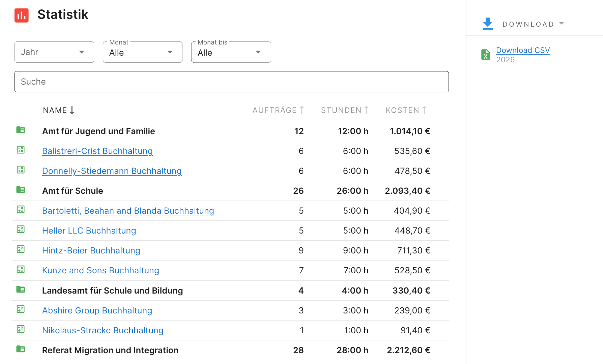Click calculator icon beside Balistreri-Crist Buchhaltung

tap(21, 150)
